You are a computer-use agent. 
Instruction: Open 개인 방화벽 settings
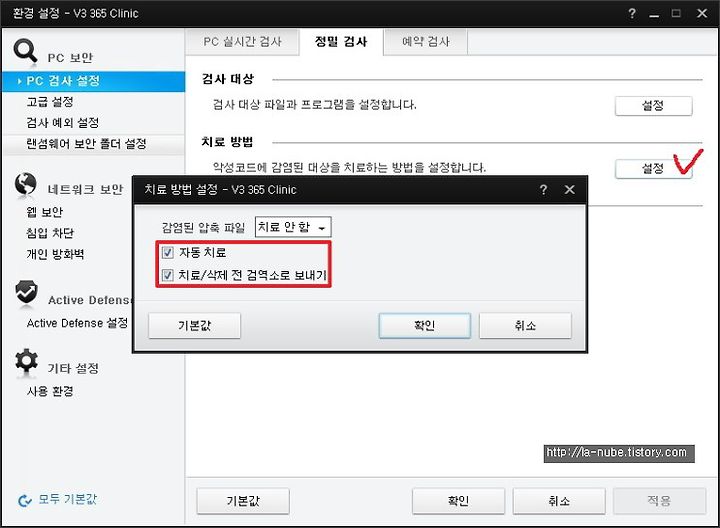click(x=55, y=254)
